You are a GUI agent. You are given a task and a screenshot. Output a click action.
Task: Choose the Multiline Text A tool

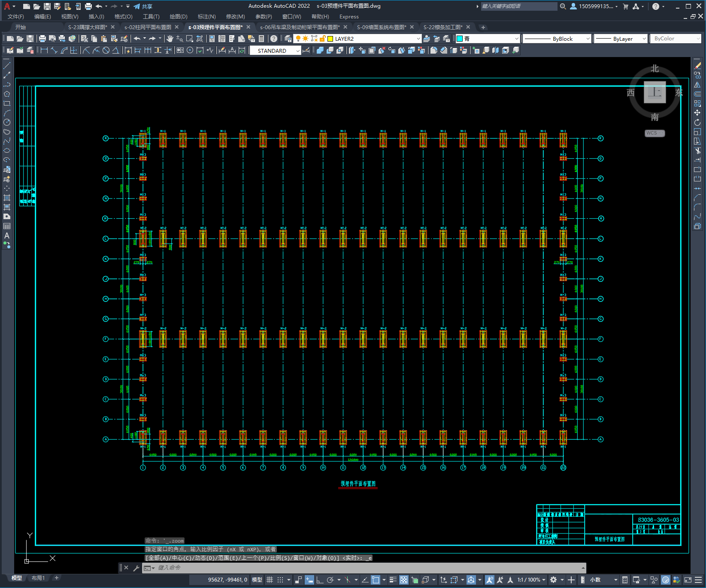click(x=7, y=235)
